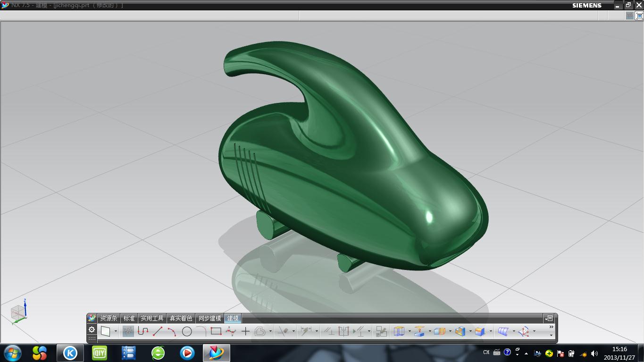This screenshot has width=644, height=362.
Task: Switch to the 实用工具 tab
Action: click(152, 318)
